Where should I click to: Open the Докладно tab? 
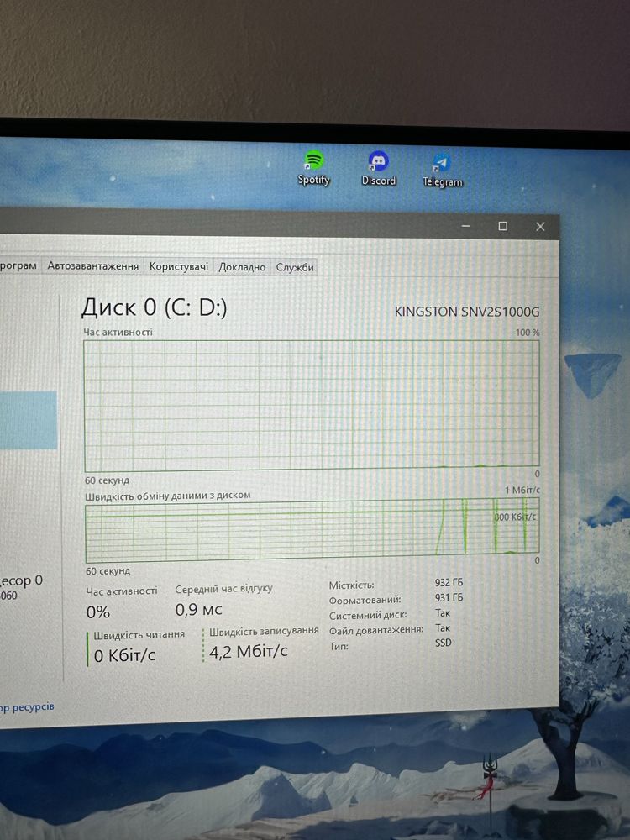point(242,267)
